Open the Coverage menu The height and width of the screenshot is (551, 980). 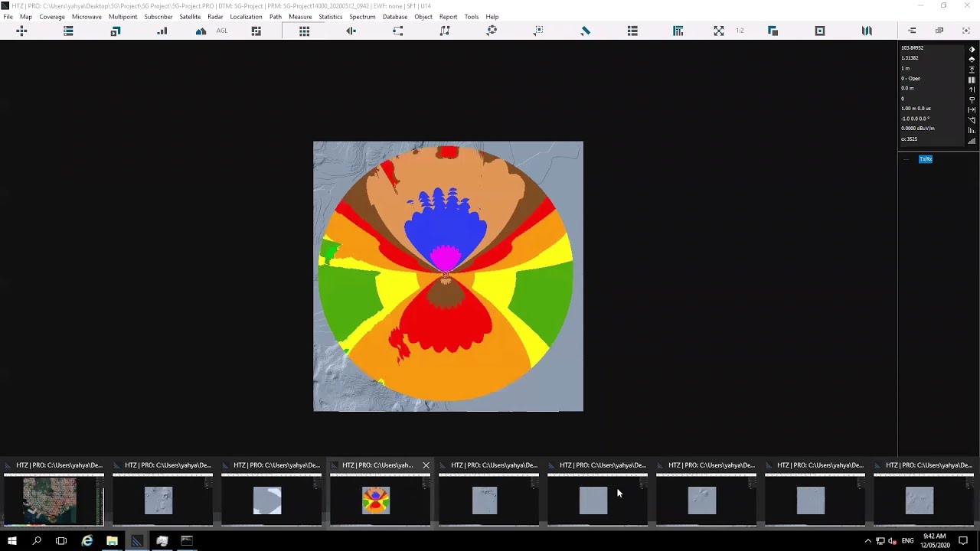(52, 17)
